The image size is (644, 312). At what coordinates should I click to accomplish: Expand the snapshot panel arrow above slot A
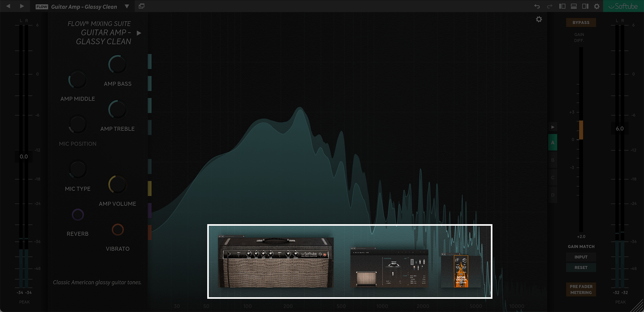(x=552, y=127)
